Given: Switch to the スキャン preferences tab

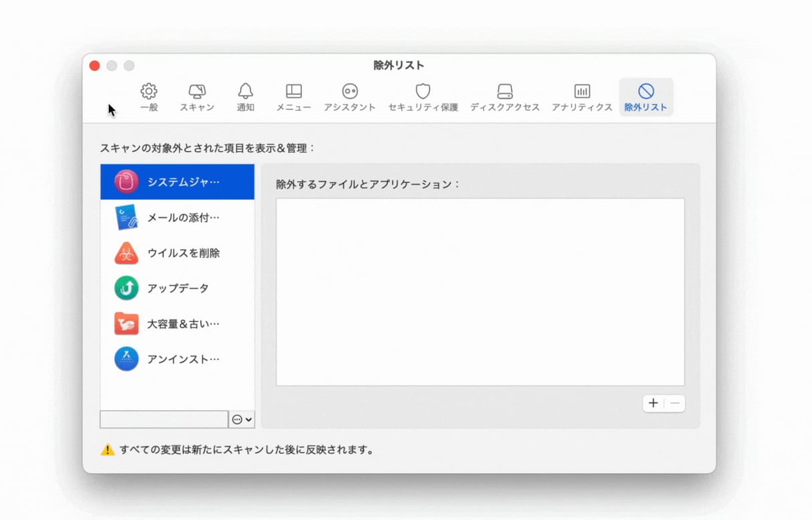Looking at the screenshot, I should (197, 97).
